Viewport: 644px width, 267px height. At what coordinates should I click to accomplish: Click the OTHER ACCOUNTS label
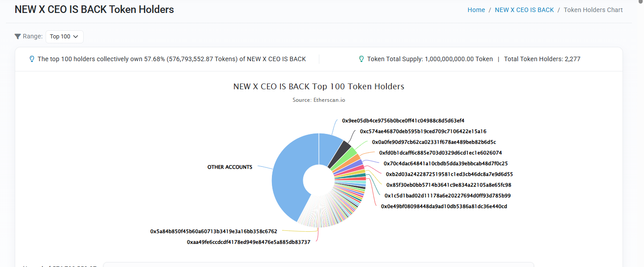pyautogui.click(x=229, y=167)
